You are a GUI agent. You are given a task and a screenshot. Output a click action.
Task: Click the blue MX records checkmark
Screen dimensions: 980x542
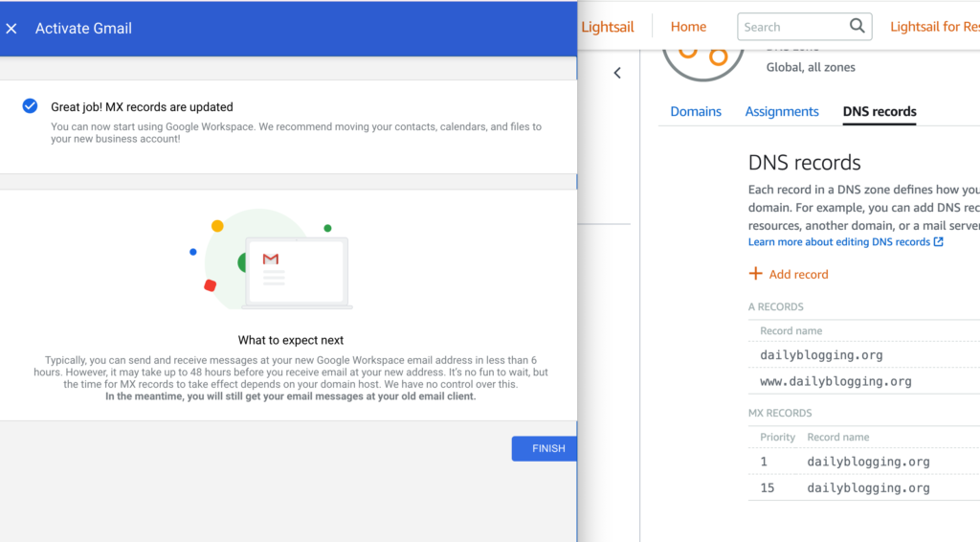[31, 106]
